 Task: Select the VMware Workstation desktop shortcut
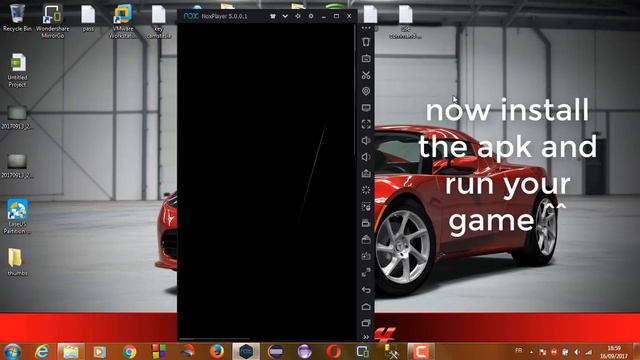coord(123,21)
